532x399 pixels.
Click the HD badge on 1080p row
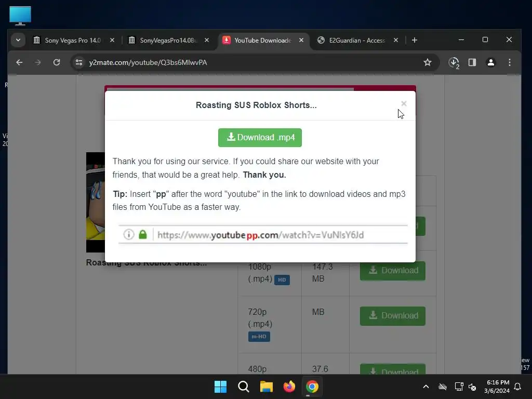coord(282,280)
